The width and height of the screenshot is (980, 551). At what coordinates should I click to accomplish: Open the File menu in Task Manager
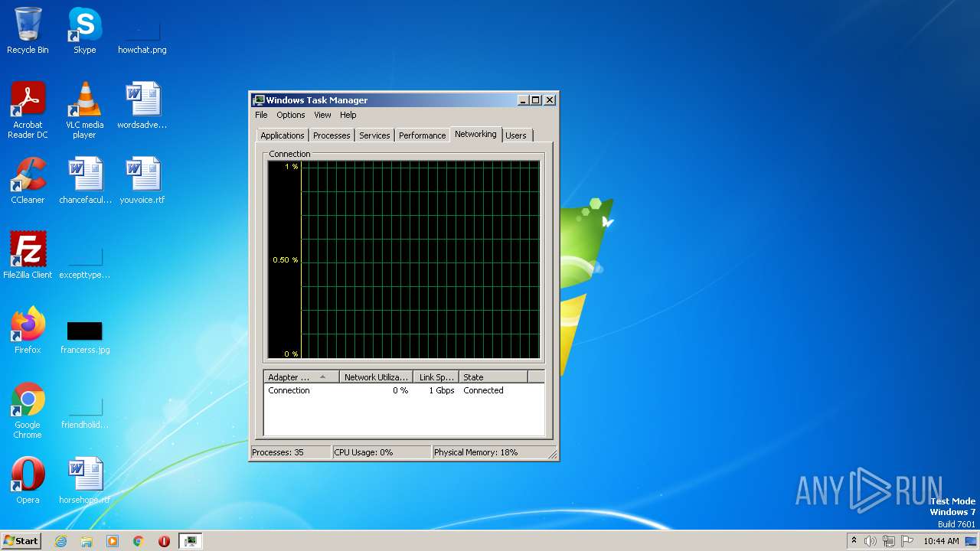click(x=261, y=115)
